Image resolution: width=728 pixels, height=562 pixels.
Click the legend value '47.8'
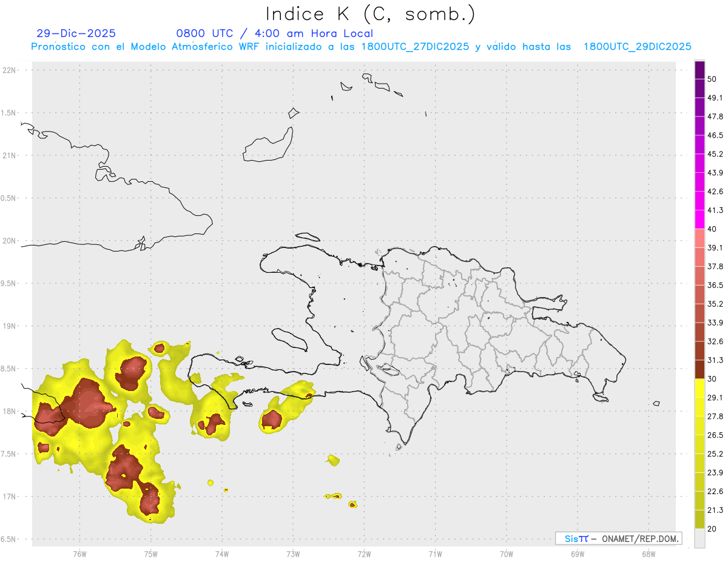pos(715,116)
